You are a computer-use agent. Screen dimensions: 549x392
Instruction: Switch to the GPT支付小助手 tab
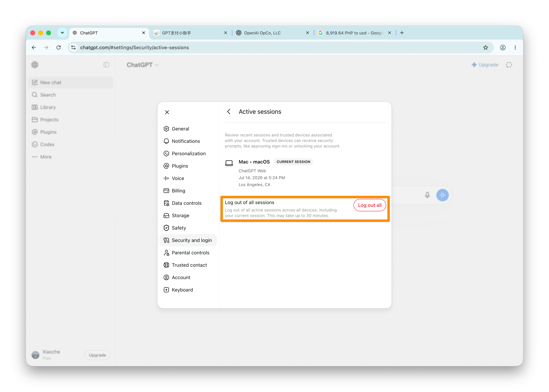pyautogui.click(x=190, y=33)
